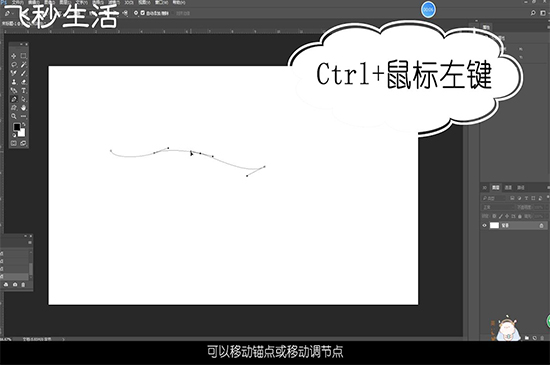The width and height of the screenshot is (550, 365).
Task: Select the Rectangular Marquee tool
Action: (x=23, y=56)
